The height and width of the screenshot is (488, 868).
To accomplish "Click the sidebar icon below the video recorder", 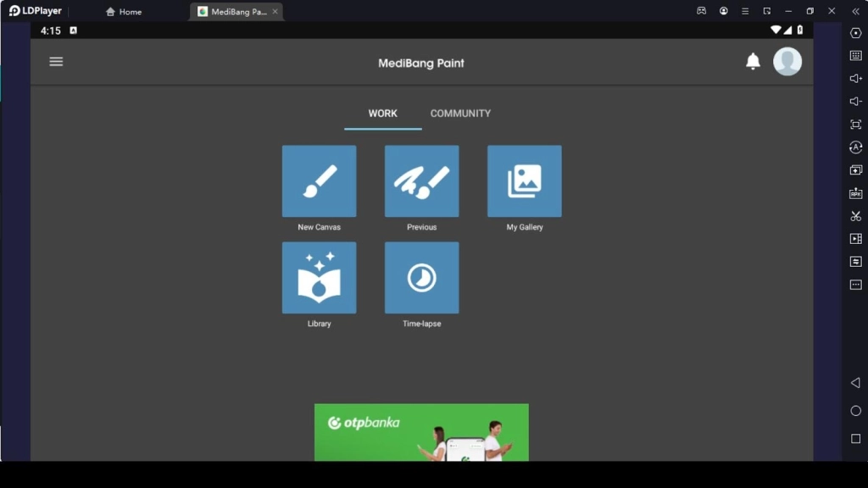I will 856,261.
